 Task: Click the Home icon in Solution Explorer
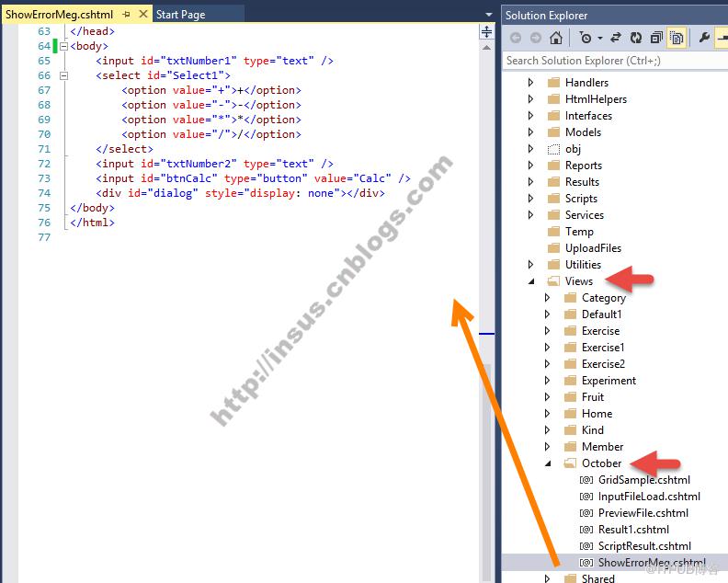point(556,38)
